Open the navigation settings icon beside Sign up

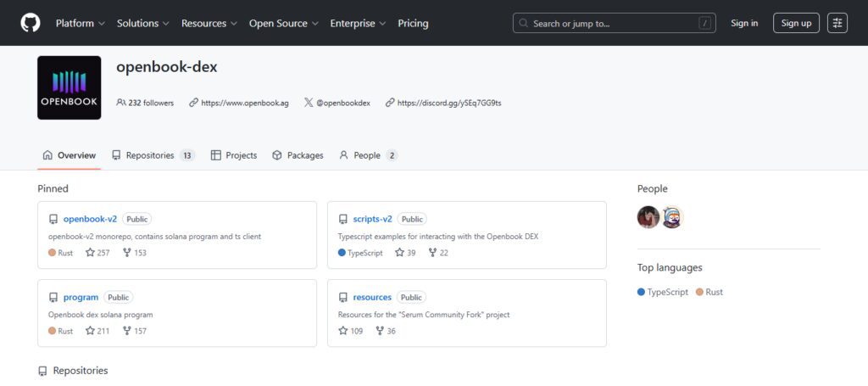tap(837, 23)
